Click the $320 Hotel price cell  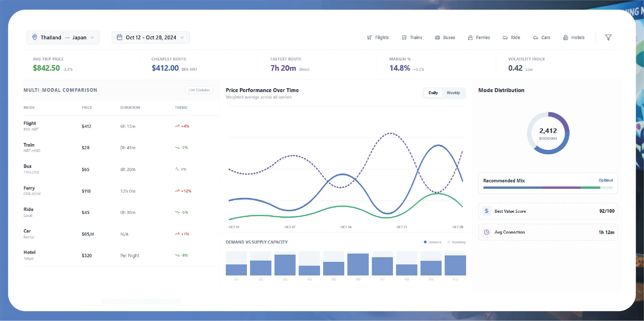[x=87, y=255]
